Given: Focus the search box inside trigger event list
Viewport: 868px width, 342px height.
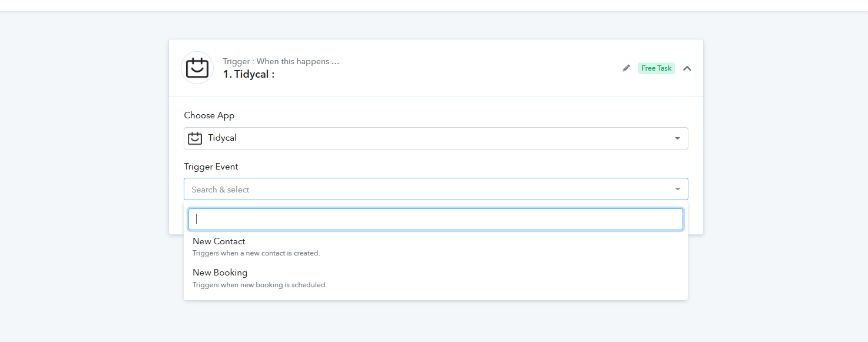Looking at the screenshot, I should point(436,219).
